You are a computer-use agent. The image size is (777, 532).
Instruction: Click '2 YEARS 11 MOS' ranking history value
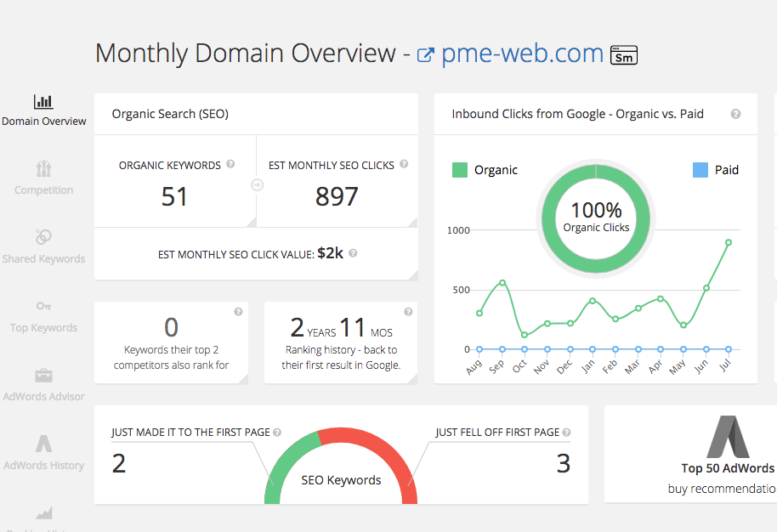pyautogui.click(x=341, y=327)
